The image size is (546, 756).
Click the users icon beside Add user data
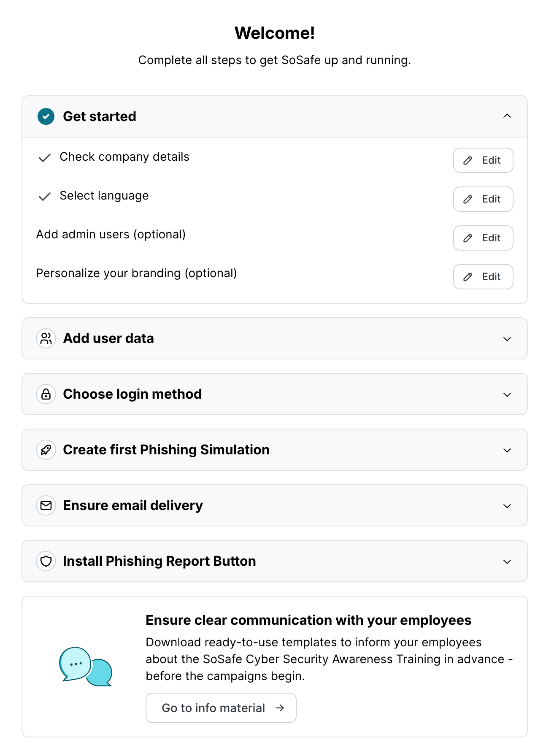tap(46, 338)
